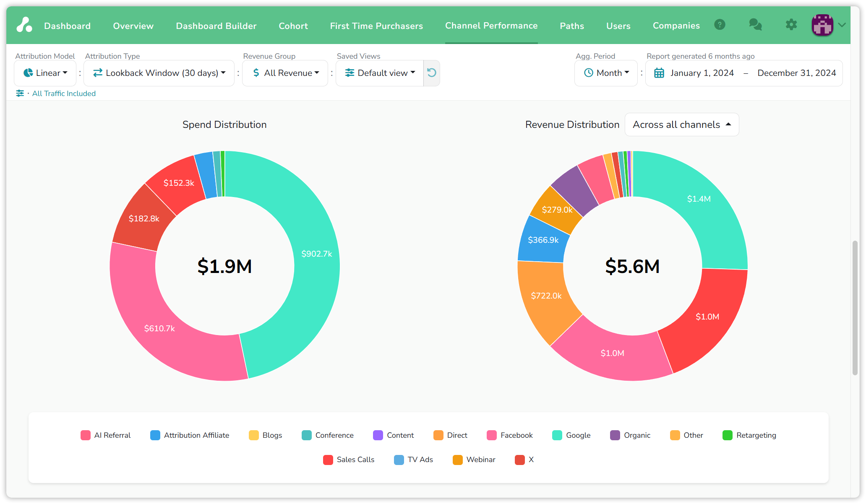Switch to the Overview tab
Screen dimensions: 866x504
[133, 26]
